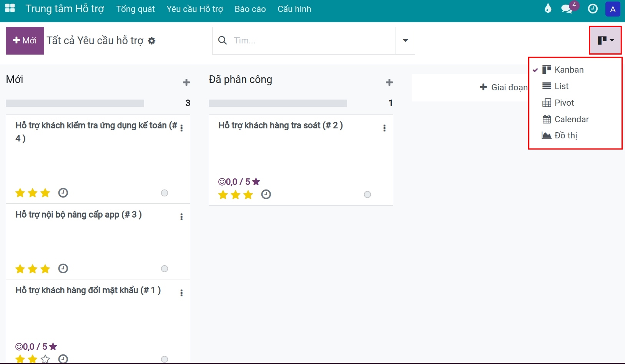The height and width of the screenshot is (364, 625).
Task: Click the Mới new ticket button
Action: [25, 40]
